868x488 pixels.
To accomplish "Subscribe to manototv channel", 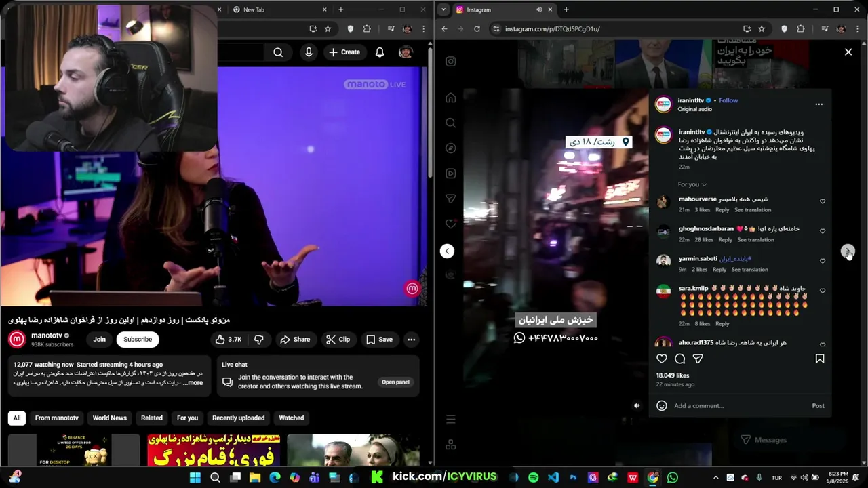I will point(138,340).
